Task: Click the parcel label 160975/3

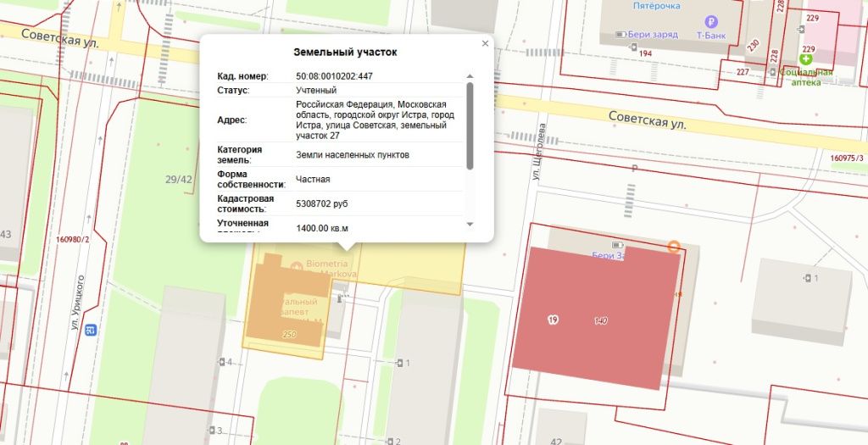Action: pyautogui.click(x=847, y=159)
